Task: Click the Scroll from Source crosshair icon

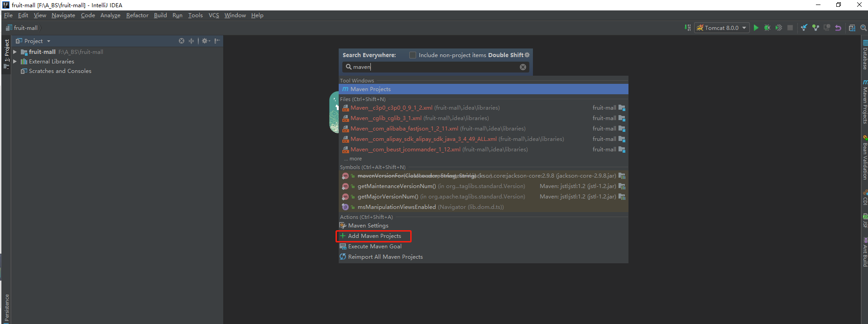Action: (182, 41)
